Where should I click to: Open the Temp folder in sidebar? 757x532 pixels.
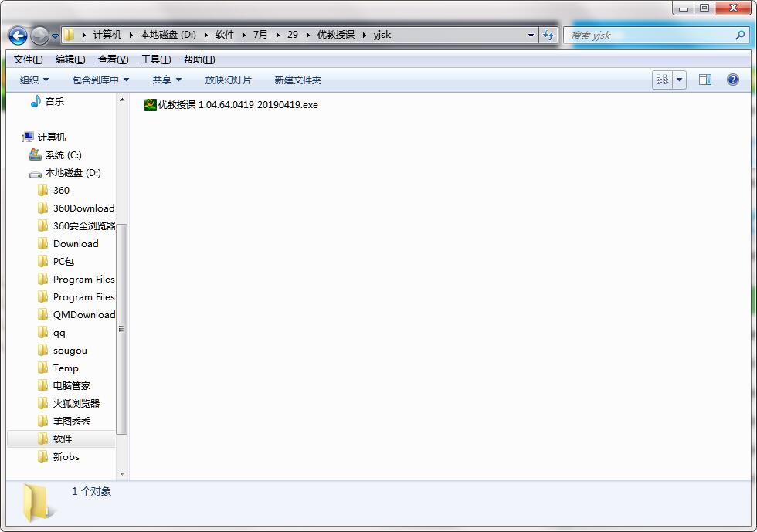tap(66, 368)
